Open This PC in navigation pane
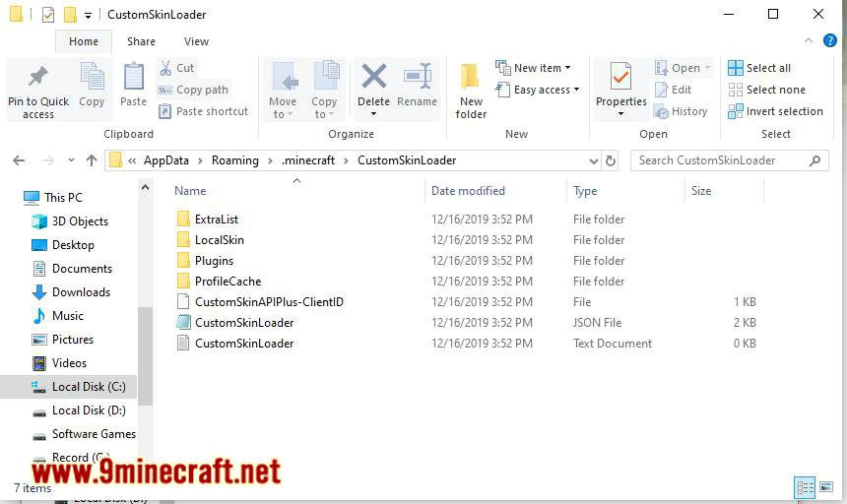Image resolution: width=847 pixels, height=504 pixels. [x=63, y=198]
